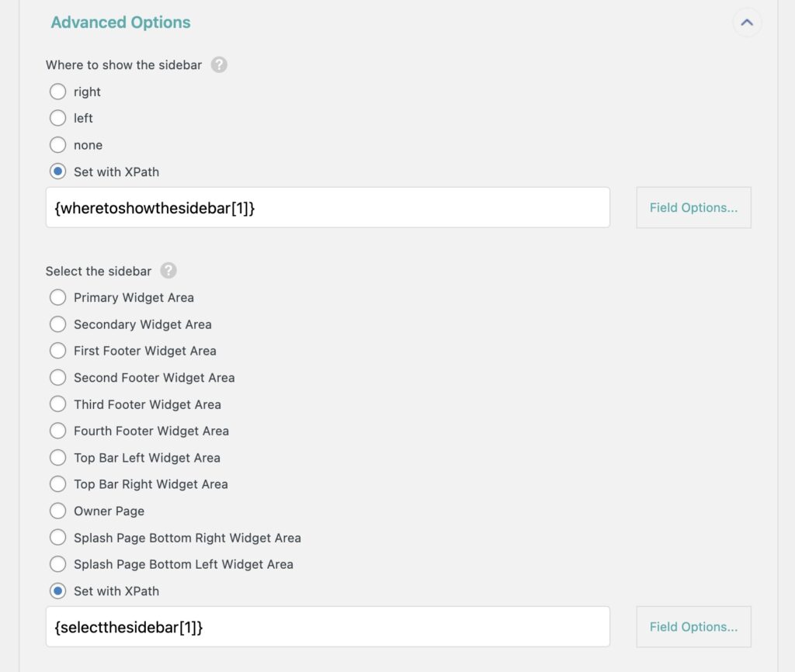This screenshot has width=795, height=672.
Task: Pick the Splash Page Bottom Right Widget Area
Action: click(x=57, y=538)
